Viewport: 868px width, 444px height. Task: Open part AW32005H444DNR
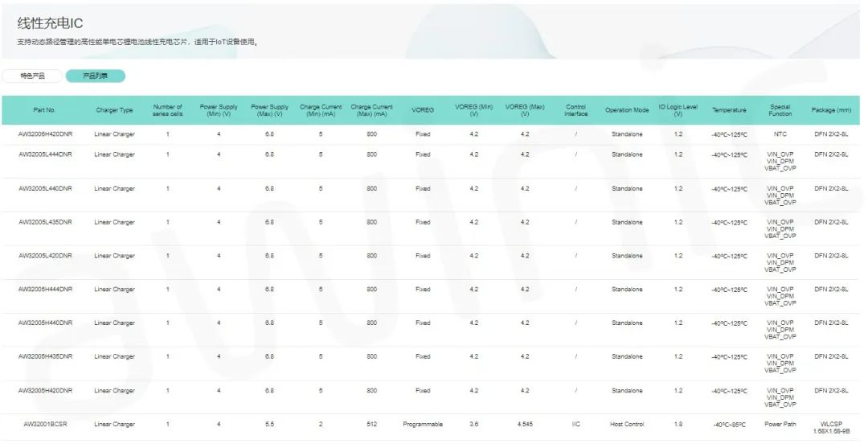(45, 290)
